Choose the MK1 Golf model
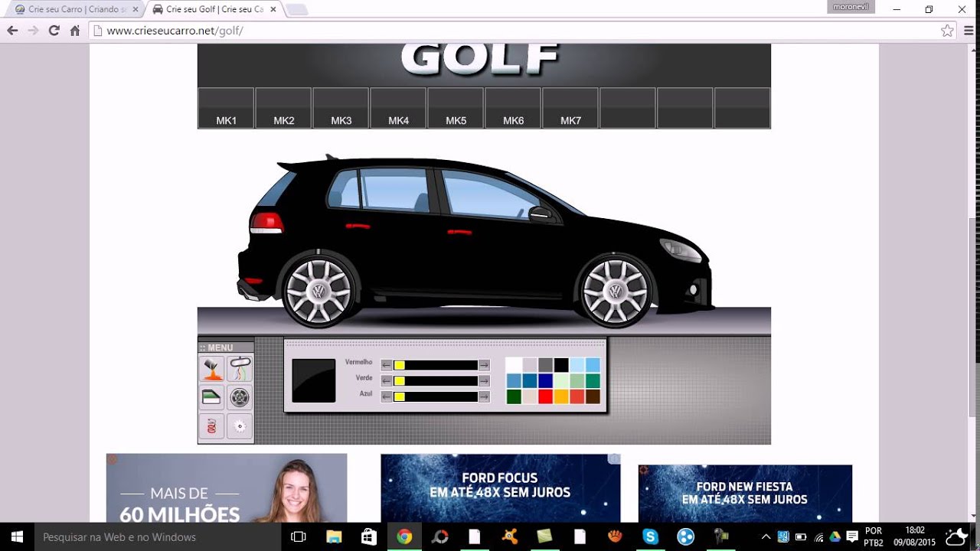980x551 pixels. [x=226, y=109]
